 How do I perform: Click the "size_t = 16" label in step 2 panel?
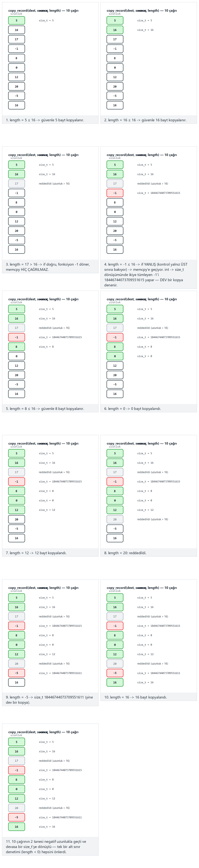coord(145,30)
